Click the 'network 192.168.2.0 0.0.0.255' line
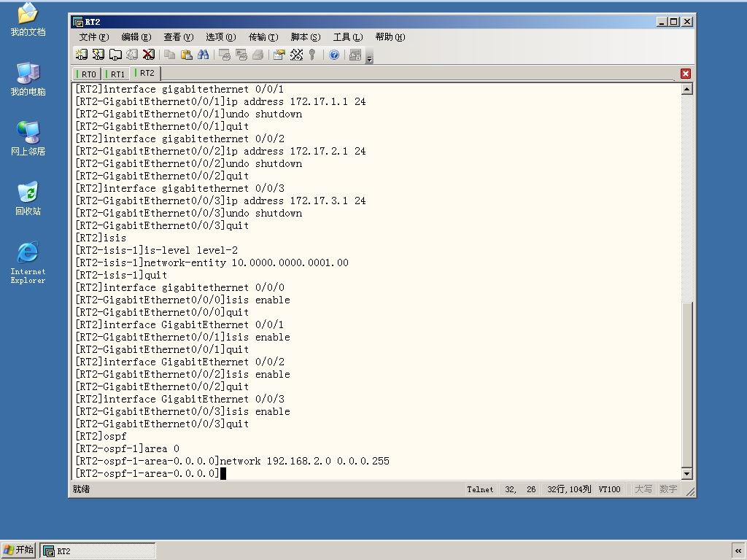This screenshot has height=560, width=747. tap(233, 461)
